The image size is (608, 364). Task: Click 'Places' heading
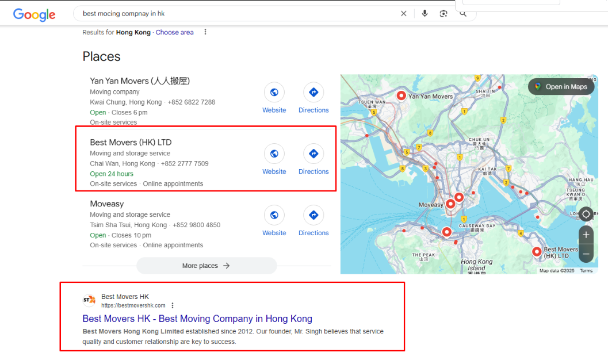(102, 56)
